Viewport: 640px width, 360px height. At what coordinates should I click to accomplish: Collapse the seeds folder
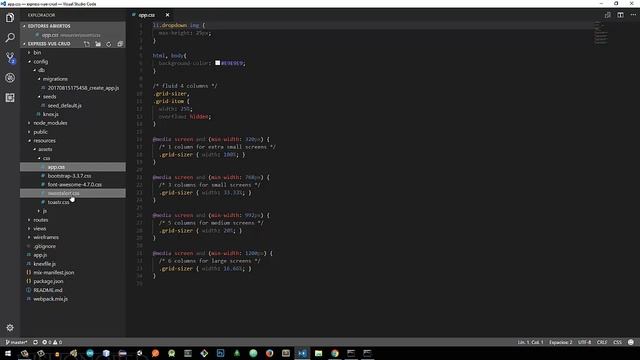[49, 97]
